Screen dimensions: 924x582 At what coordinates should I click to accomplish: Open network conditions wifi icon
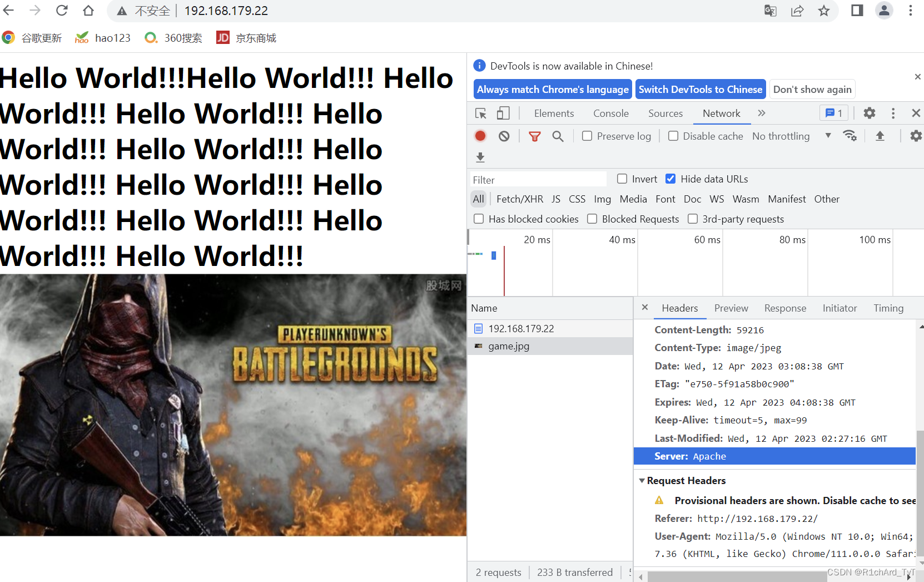point(850,136)
